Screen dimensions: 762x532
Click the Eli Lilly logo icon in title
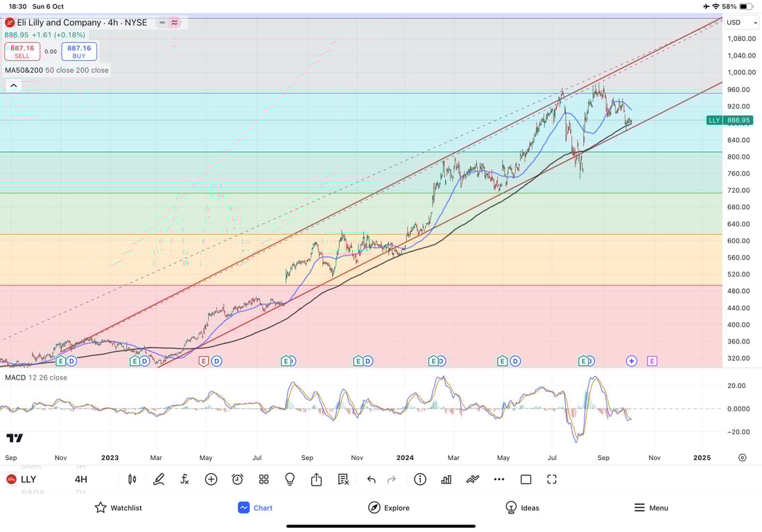(9, 22)
